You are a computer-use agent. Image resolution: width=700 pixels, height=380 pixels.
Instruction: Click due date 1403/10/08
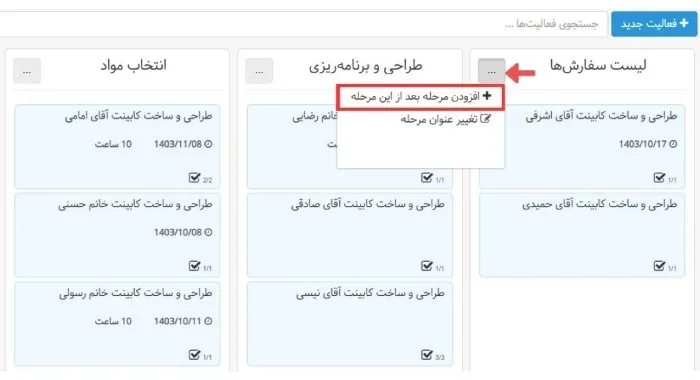178,233
